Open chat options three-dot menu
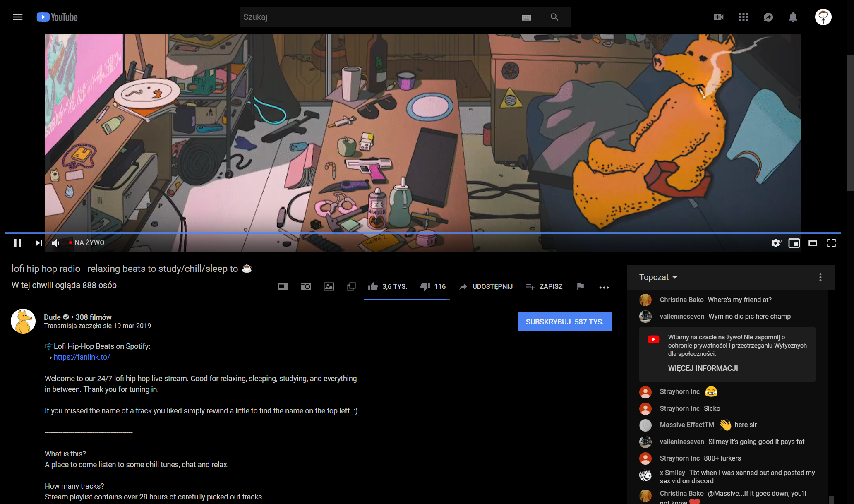Screen dimensions: 854x504 click(x=820, y=277)
